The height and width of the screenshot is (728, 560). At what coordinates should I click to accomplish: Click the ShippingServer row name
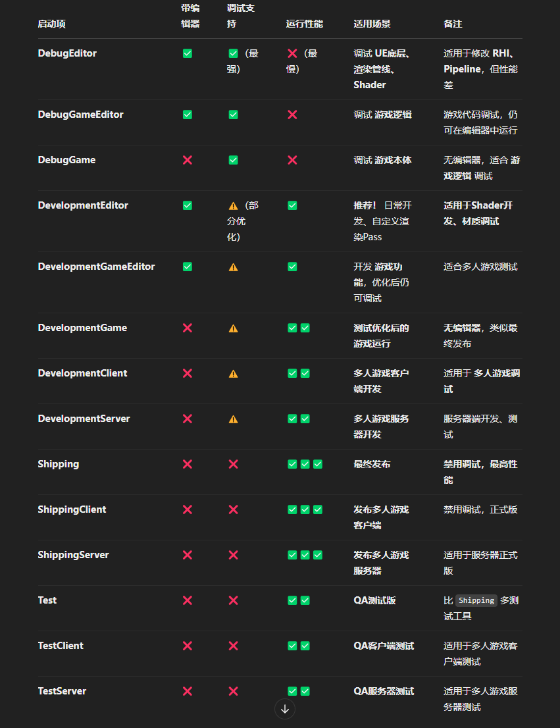point(73,555)
